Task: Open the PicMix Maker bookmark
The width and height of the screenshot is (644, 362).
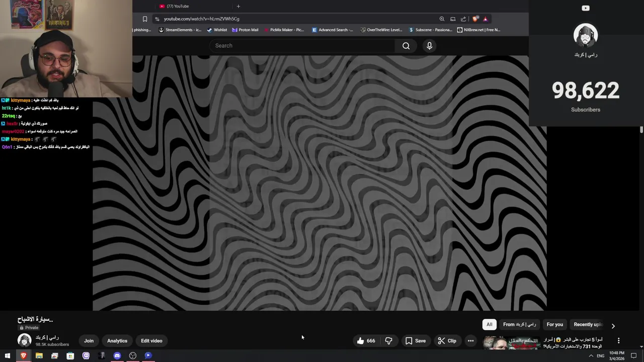Action: coord(283,30)
